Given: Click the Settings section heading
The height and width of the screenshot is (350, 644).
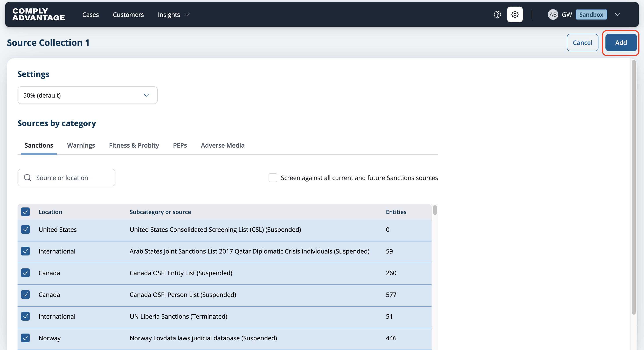Looking at the screenshot, I should (x=33, y=74).
